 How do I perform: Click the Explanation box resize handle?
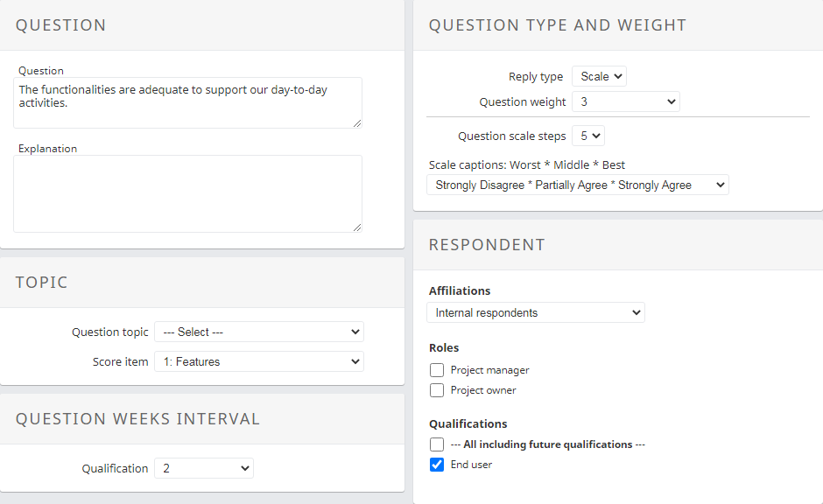[356, 227]
